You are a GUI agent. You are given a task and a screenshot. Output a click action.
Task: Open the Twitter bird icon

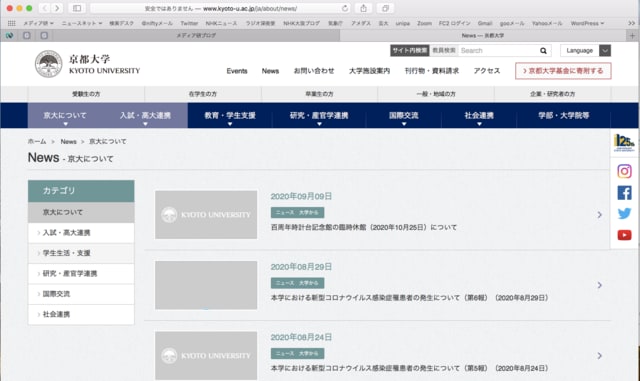coord(624,214)
